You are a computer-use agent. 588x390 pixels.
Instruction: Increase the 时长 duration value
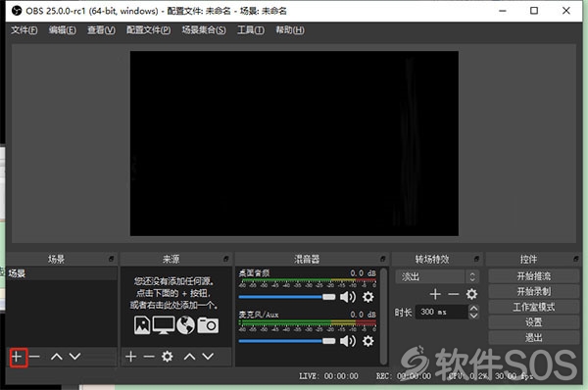point(474,309)
